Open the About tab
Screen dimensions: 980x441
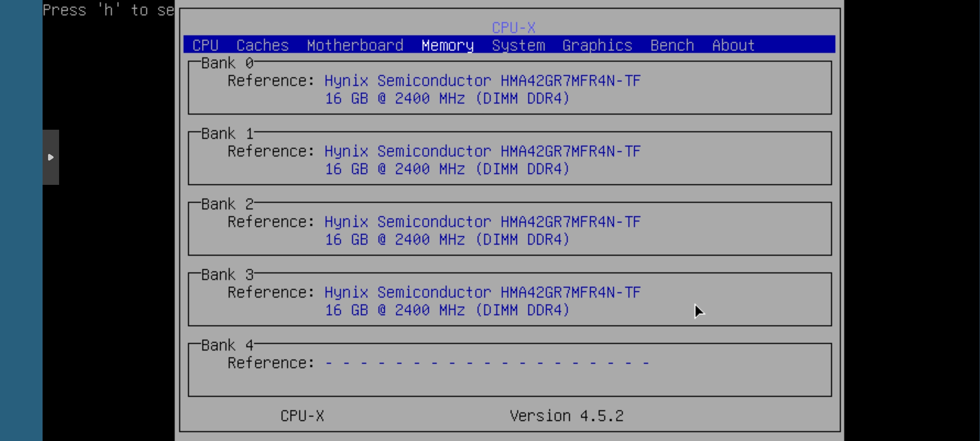[x=733, y=45]
